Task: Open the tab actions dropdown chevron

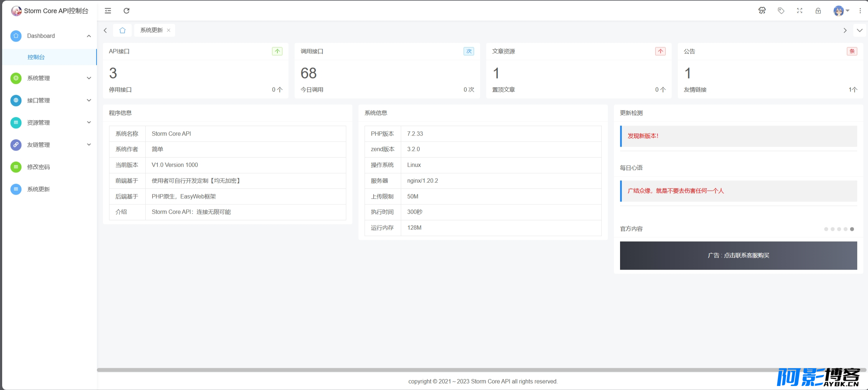Action: click(x=860, y=30)
